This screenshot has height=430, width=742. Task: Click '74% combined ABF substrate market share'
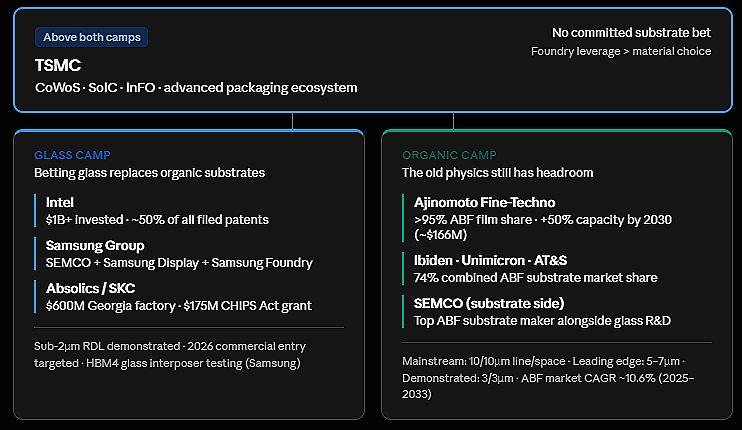(x=536, y=277)
